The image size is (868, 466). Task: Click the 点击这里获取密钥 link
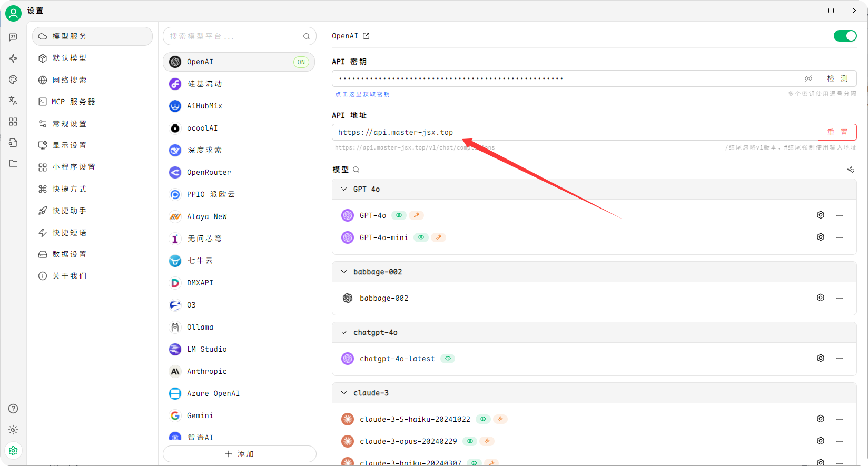pyautogui.click(x=362, y=94)
